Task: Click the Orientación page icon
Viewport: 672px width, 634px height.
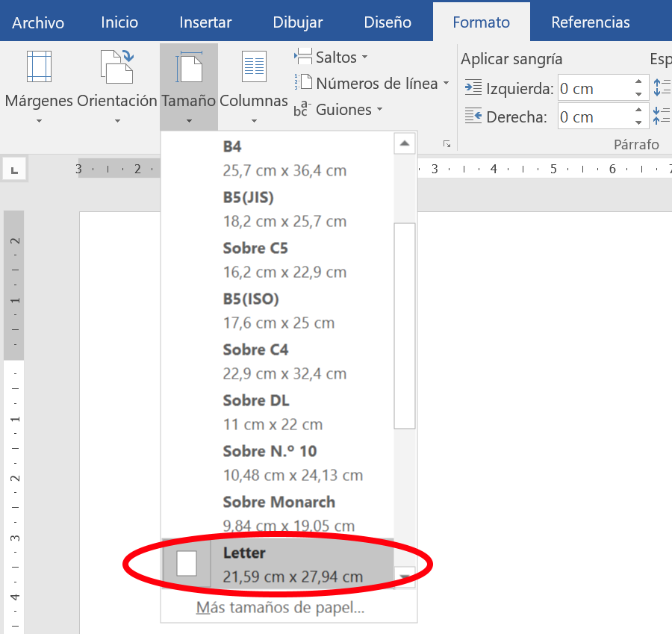Action: pyautogui.click(x=116, y=66)
